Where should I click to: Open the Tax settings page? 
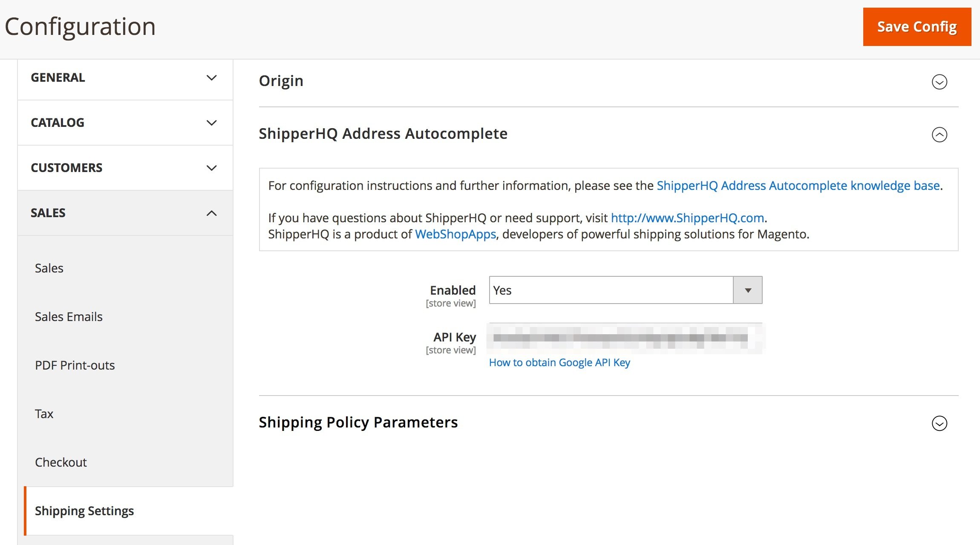(x=44, y=414)
